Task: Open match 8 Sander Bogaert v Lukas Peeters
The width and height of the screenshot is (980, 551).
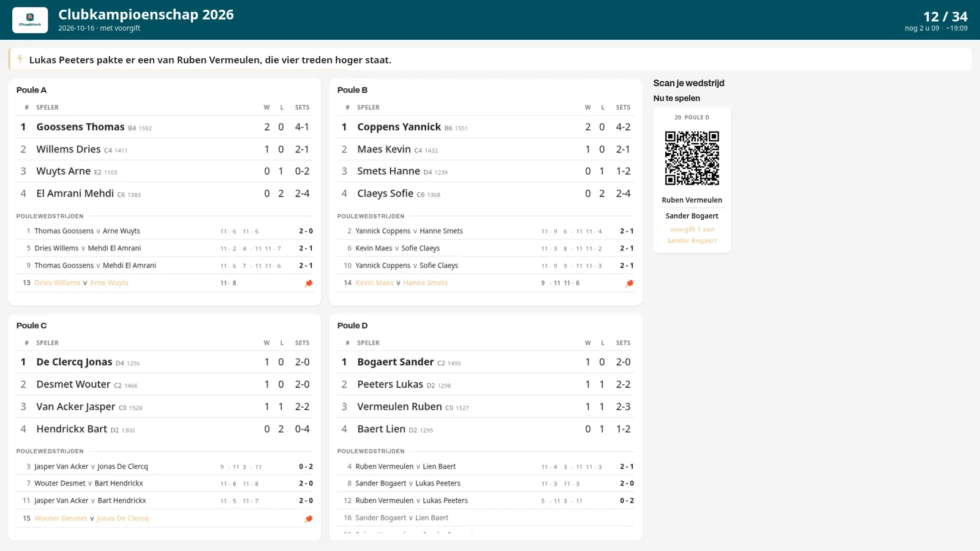Action: (x=486, y=483)
